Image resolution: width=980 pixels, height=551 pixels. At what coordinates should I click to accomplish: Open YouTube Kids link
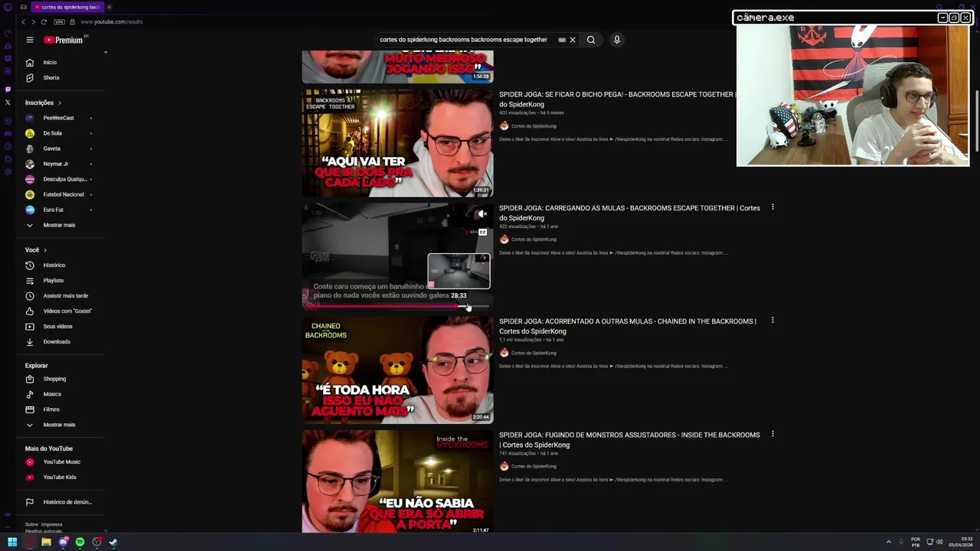(x=61, y=477)
